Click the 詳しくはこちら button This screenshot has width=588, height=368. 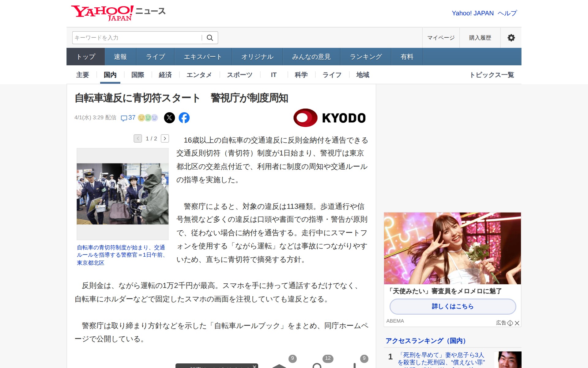pos(452,306)
